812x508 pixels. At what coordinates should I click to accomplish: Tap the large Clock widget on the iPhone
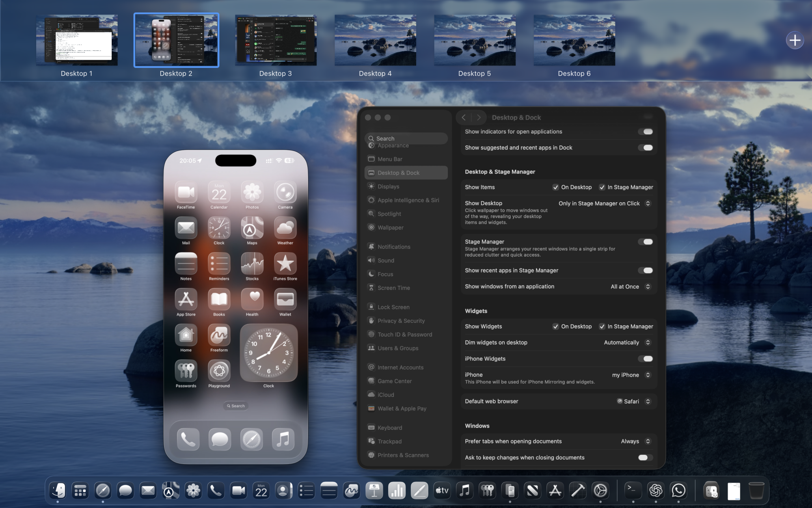(269, 353)
